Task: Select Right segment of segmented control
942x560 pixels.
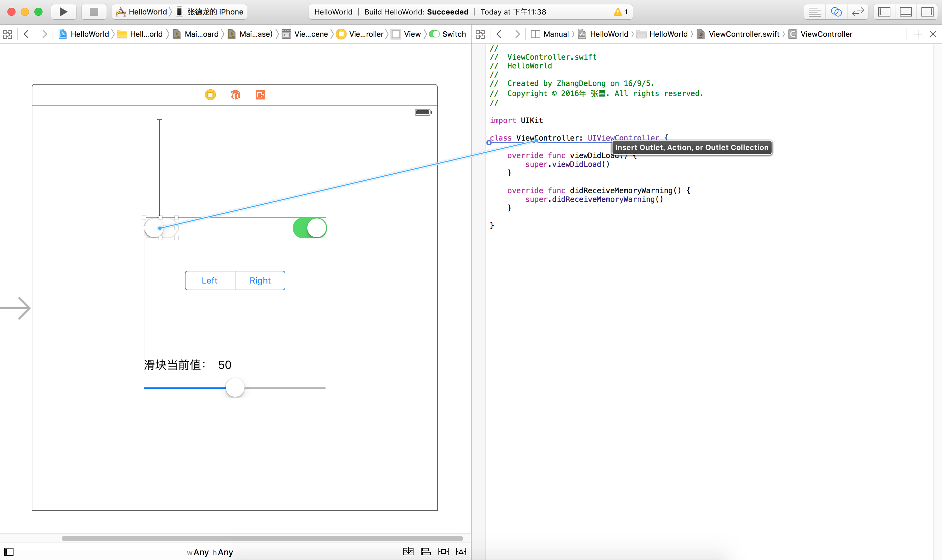Action: point(260,281)
